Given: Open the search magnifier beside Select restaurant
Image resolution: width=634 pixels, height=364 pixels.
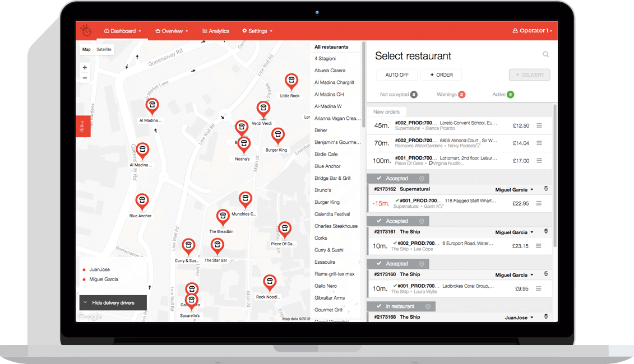Looking at the screenshot, I should 546,54.
